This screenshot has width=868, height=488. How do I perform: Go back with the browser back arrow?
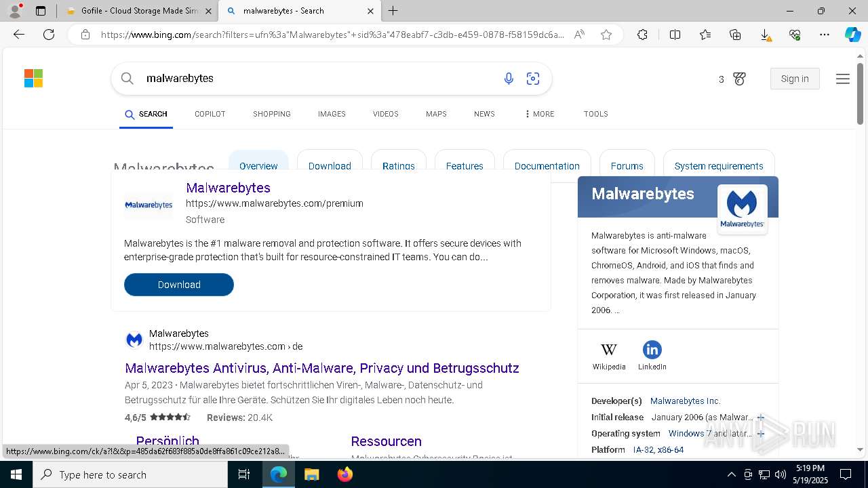(x=19, y=35)
